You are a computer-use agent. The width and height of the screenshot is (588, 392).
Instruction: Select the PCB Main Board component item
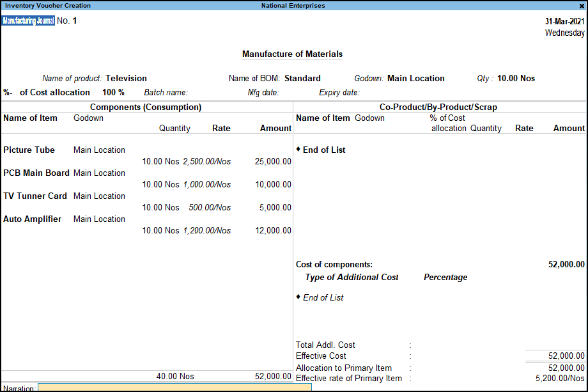36,173
